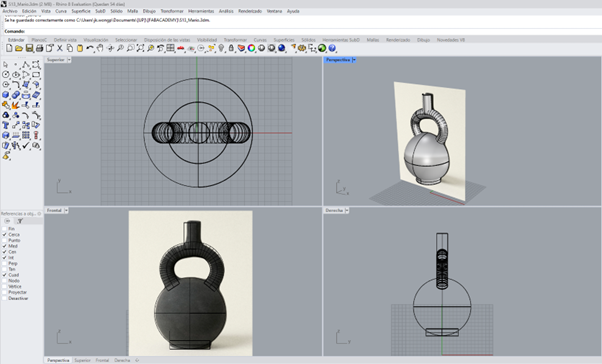
Task: Enable the Fin object snap
Action: tap(5, 229)
